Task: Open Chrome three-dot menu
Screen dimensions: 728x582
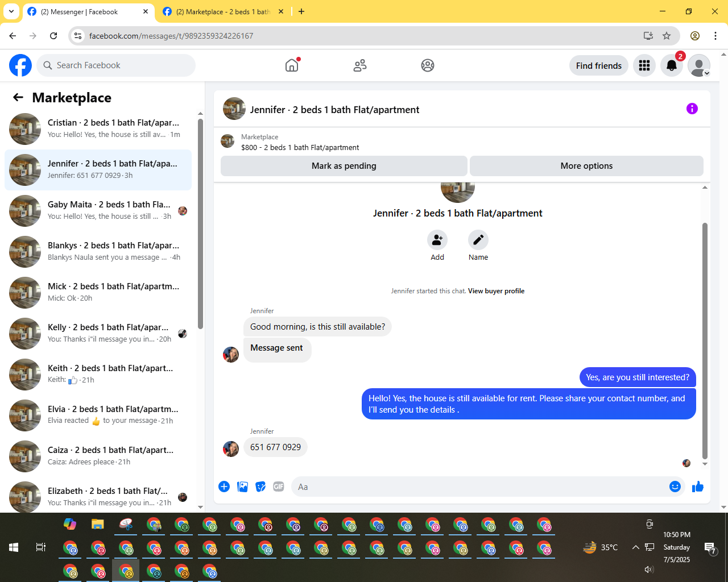Action: coord(715,36)
